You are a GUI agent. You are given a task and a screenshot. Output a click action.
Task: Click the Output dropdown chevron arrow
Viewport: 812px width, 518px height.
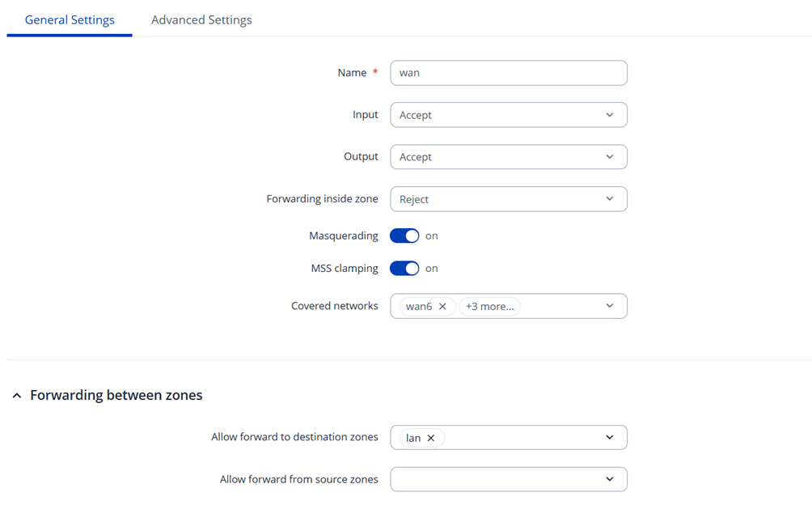coord(610,157)
